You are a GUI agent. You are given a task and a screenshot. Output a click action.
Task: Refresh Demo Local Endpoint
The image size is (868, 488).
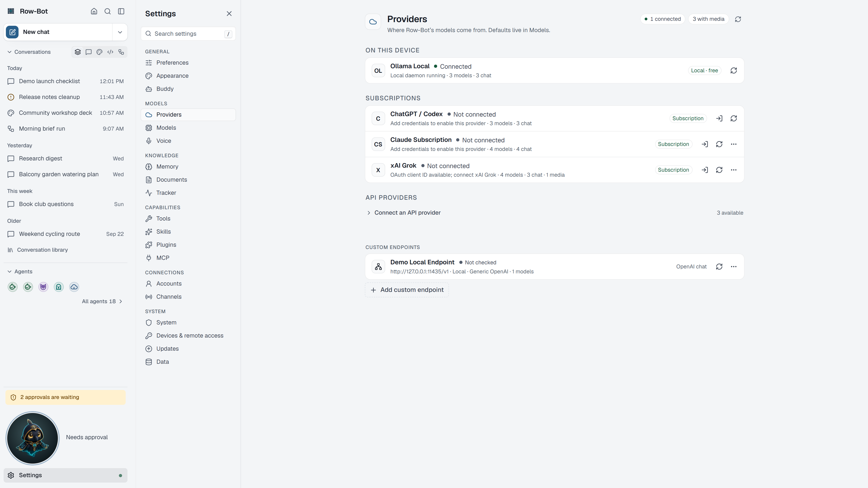[x=719, y=267]
